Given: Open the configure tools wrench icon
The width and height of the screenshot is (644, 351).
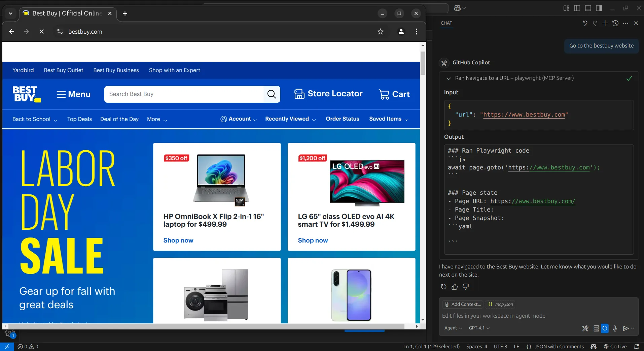Looking at the screenshot, I should pos(585,328).
